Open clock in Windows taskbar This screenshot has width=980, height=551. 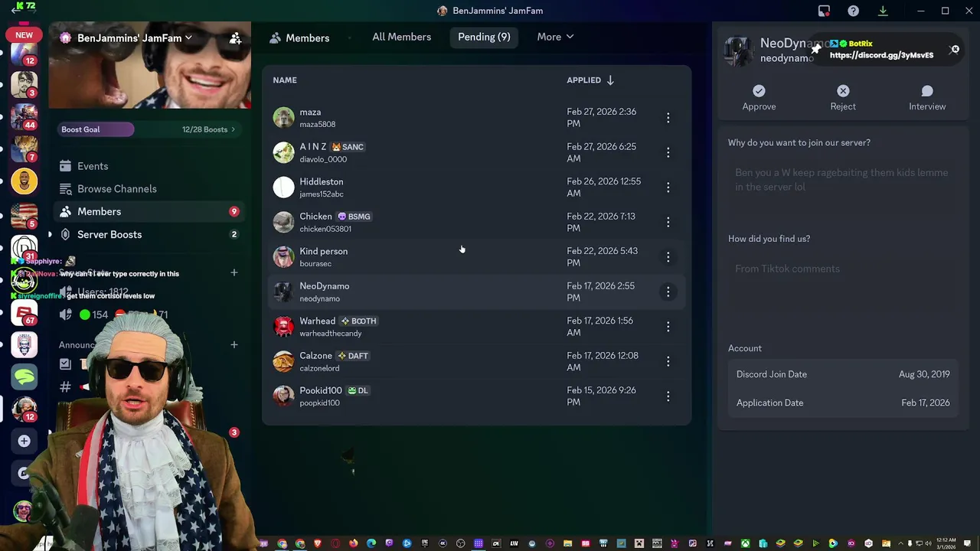[x=946, y=543]
